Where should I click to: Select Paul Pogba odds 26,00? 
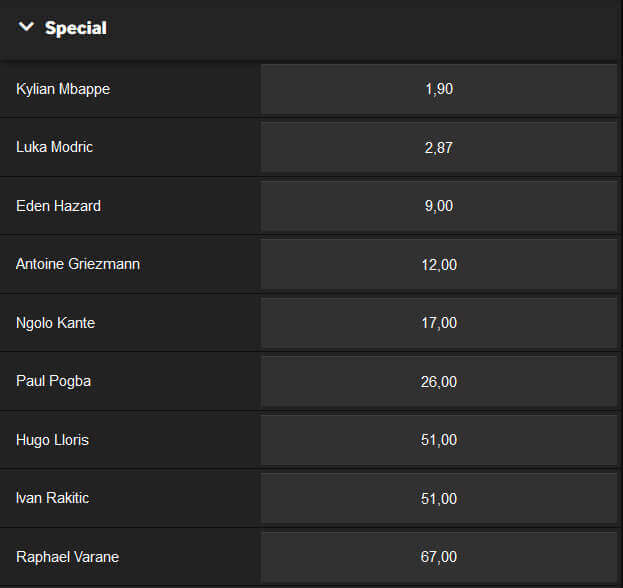pos(439,381)
